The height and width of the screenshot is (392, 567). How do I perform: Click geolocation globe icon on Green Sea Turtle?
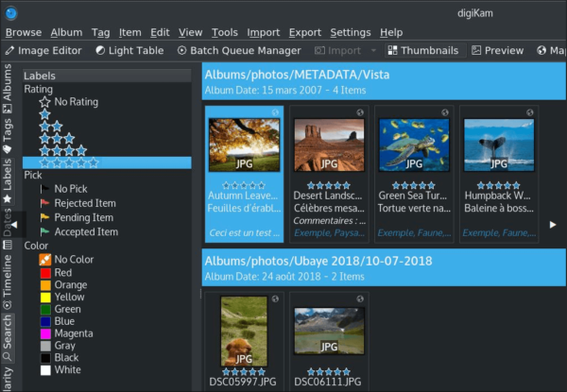(x=445, y=112)
